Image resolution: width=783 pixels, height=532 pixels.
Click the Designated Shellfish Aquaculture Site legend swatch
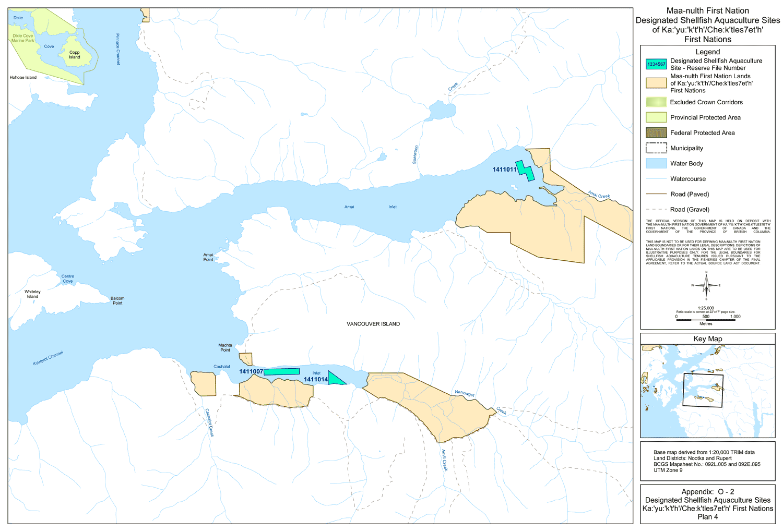click(656, 64)
